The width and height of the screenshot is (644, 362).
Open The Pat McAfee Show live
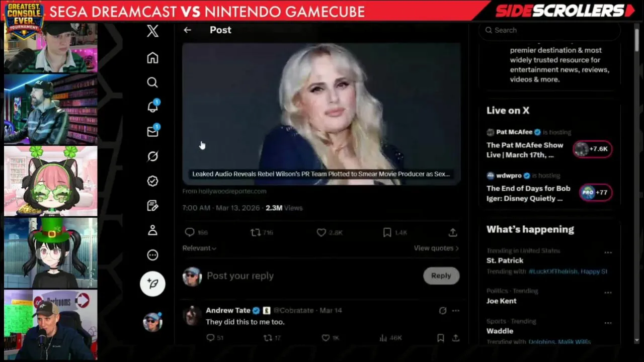(x=525, y=150)
